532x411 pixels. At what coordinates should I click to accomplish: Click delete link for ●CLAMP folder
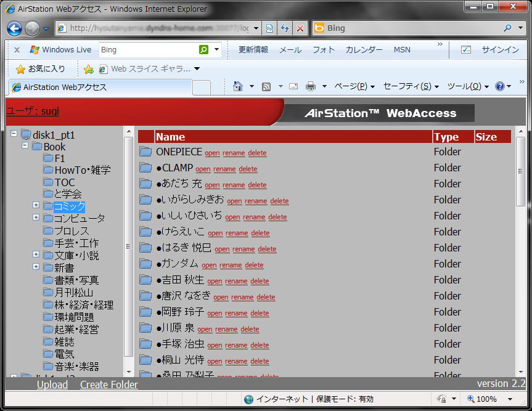coord(248,169)
